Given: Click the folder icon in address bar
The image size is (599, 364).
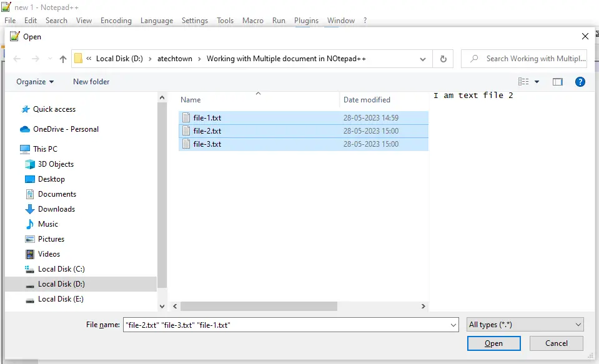Looking at the screenshot, I should pos(78,59).
